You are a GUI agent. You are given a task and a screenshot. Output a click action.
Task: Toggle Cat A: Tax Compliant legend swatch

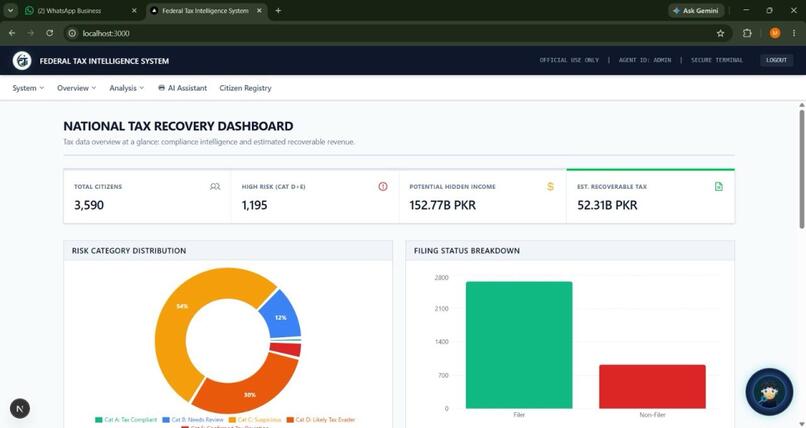(x=99, y=420)
